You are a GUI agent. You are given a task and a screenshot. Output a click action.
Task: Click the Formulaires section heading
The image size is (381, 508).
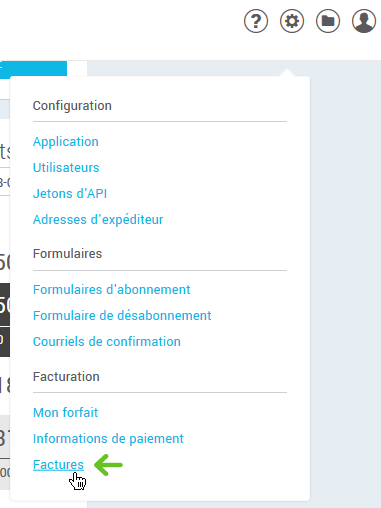[67, 254]
